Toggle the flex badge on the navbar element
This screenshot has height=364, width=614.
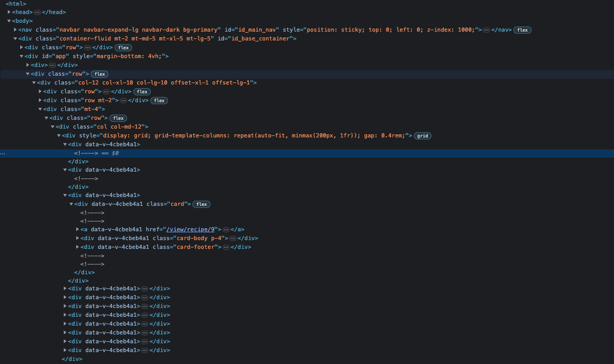pyautogui.click(x=522, y=30)
